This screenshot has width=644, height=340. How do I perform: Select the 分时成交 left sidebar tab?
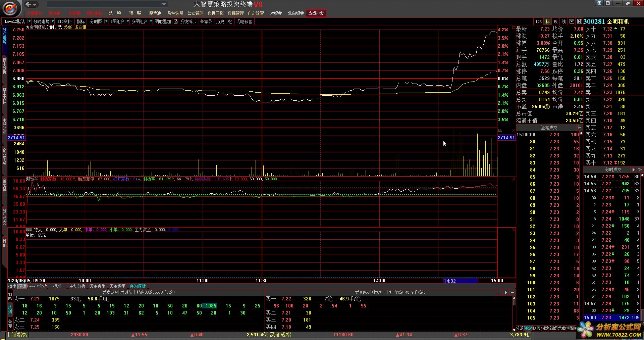pyautogui.click(x=4, y=217)
